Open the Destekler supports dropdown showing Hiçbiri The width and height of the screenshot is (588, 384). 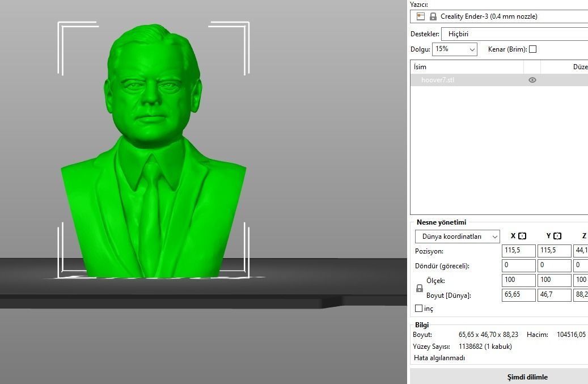click(x=514, y=34)
